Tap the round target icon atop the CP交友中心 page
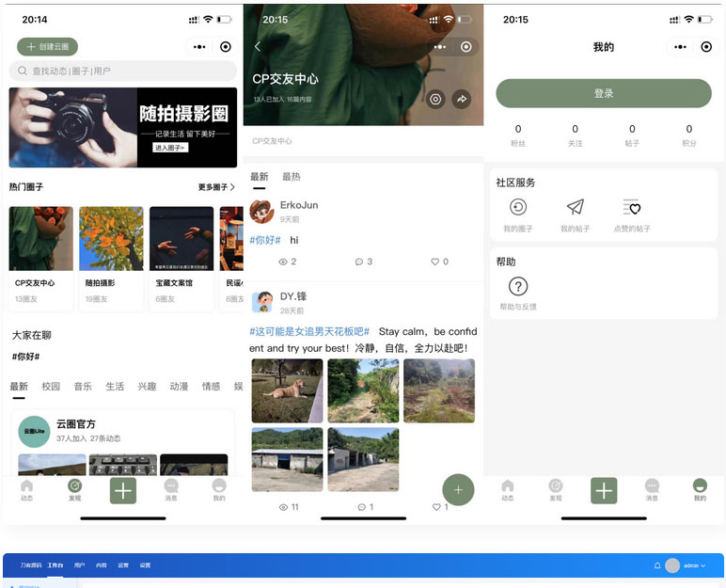726x588 pixels. [466, 47]
